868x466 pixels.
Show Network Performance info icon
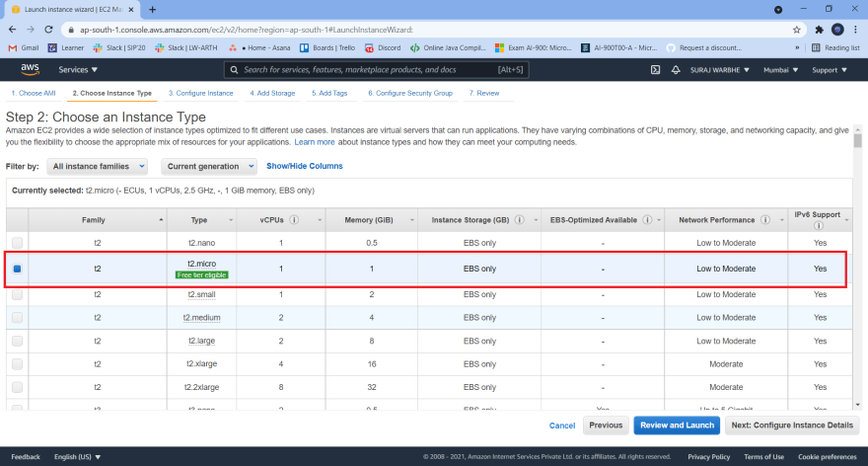[765, 220]
